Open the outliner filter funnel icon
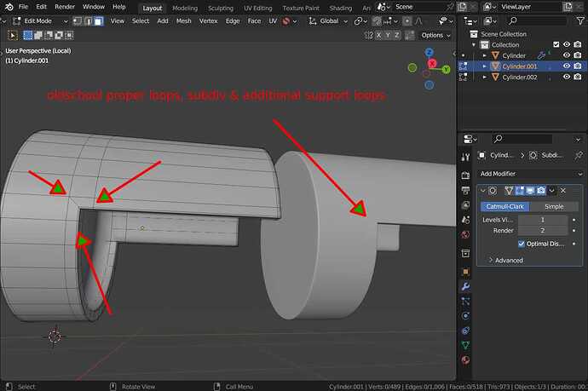 click(x=579, y=21)
